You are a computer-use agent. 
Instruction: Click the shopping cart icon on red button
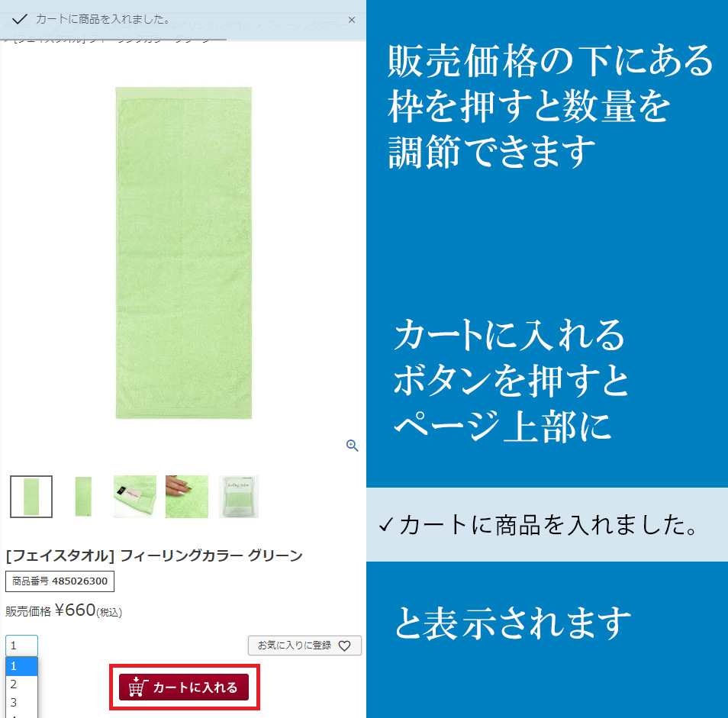(138, 687)
